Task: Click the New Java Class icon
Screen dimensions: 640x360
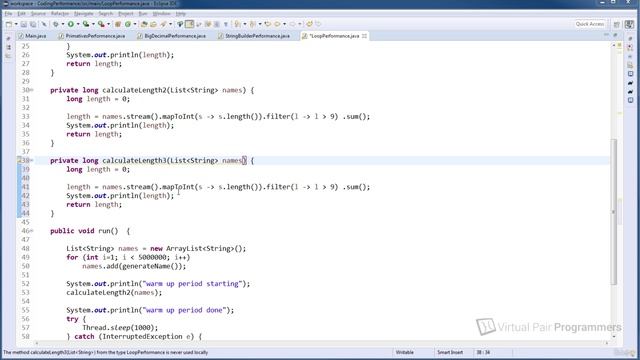Action: click(x=128, y=24)
